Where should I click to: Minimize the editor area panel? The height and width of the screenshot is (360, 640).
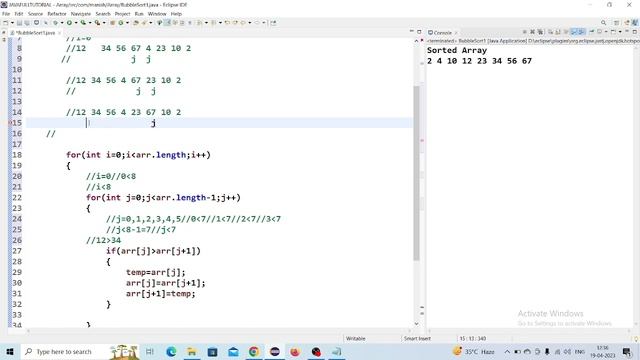pos(411,31)
